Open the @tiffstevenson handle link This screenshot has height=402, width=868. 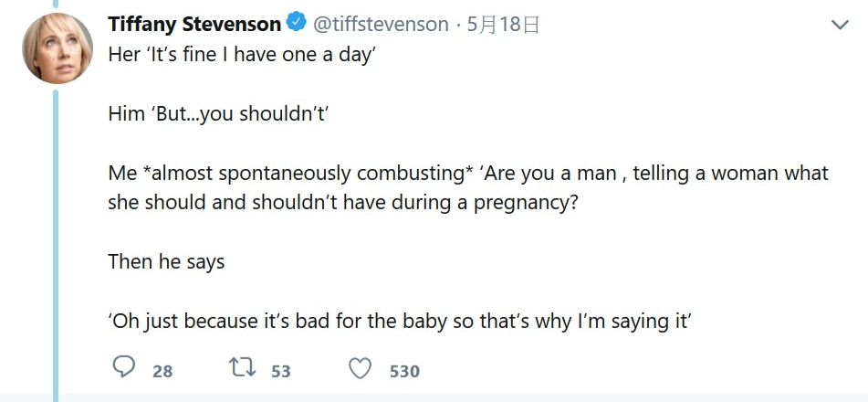point(381,25)
